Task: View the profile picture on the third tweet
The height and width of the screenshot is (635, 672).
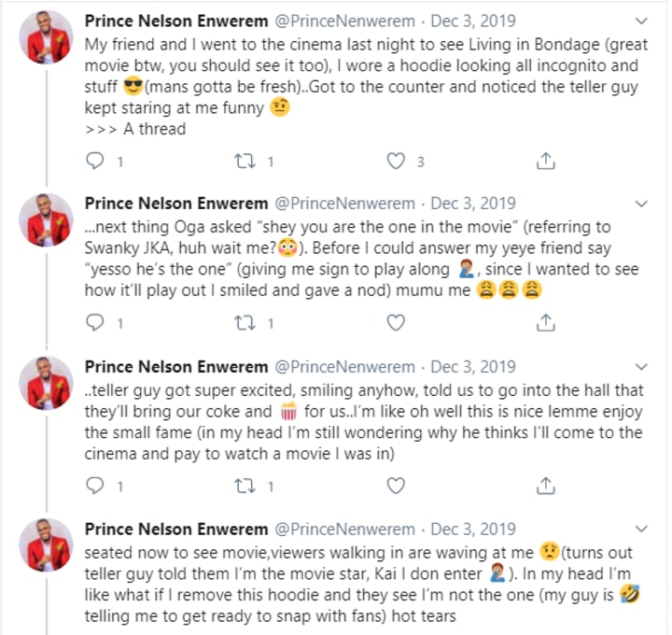Action: pos(47,383)
